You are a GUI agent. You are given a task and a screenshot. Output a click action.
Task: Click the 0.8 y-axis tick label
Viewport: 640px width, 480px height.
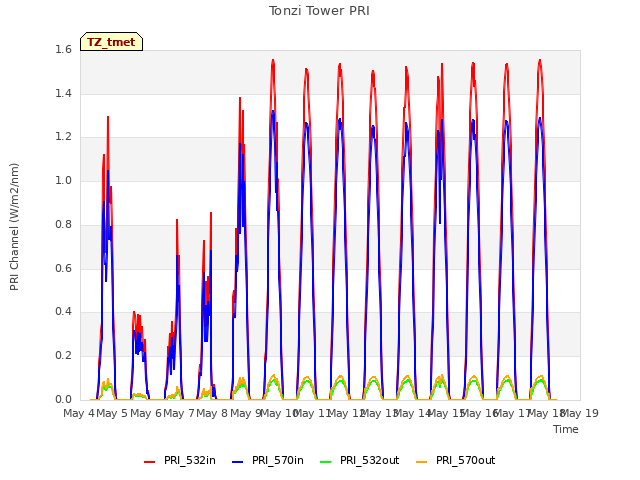[x=63, y=225]
